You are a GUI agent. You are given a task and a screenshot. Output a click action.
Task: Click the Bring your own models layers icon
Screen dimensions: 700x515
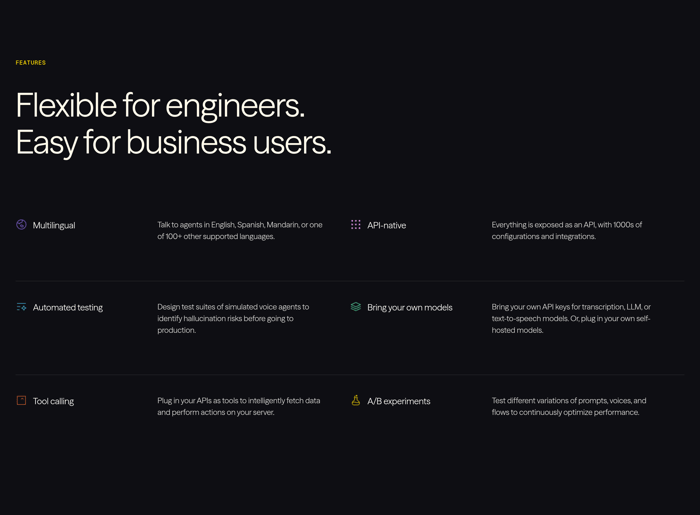(x=355, y=307)
